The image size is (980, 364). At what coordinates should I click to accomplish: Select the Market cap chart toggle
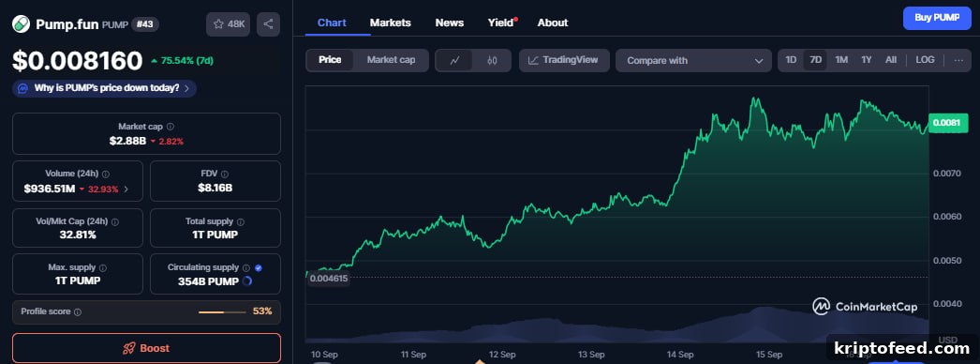(392, 60)
